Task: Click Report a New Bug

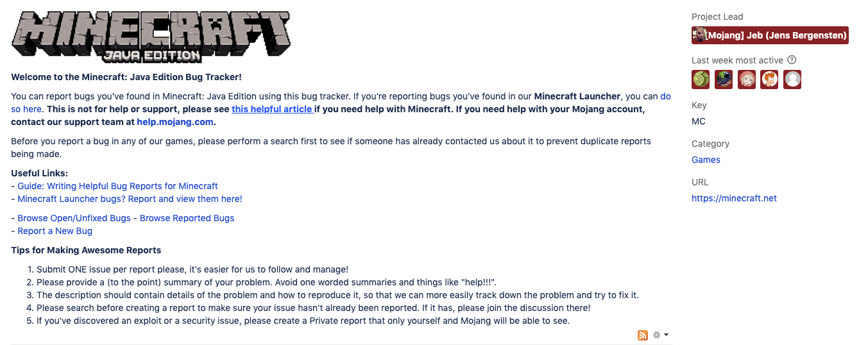Action: coord(55,231)
